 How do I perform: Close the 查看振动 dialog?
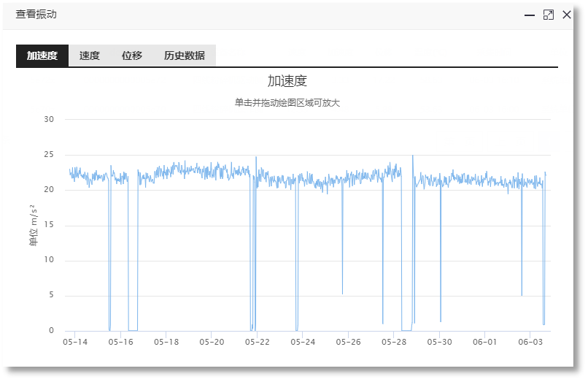click(567, 15)
